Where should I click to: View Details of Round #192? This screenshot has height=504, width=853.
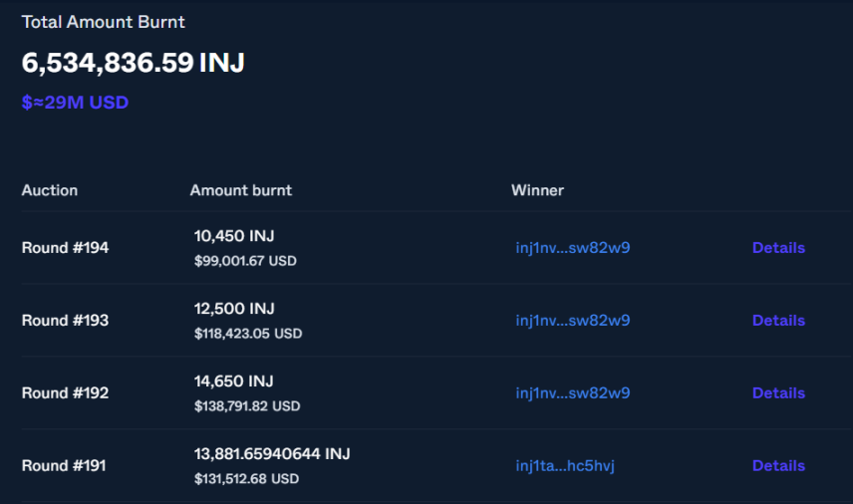pos(778,393)
